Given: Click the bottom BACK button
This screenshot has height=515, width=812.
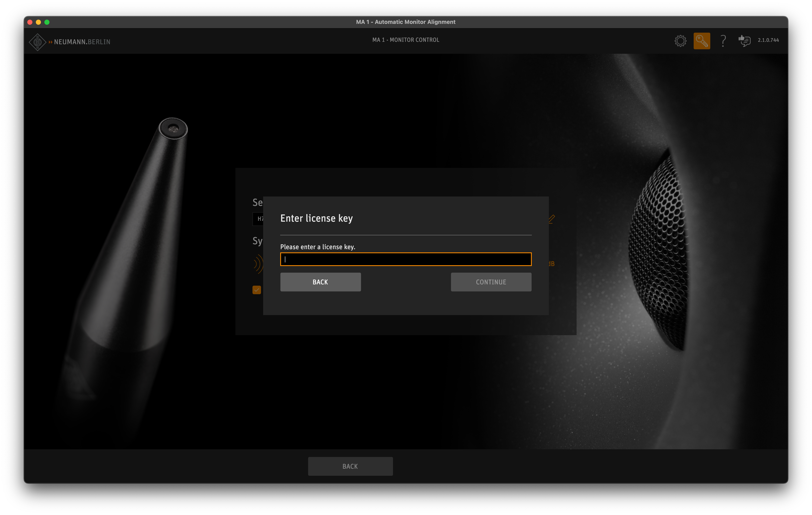Looking at the screenshot, I should [x=350, y=466].
